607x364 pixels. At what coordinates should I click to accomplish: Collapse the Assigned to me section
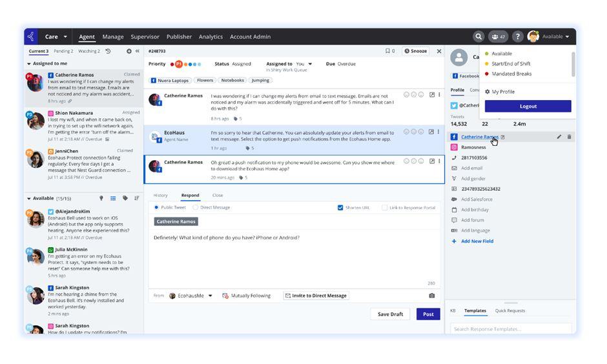(29, 64)
